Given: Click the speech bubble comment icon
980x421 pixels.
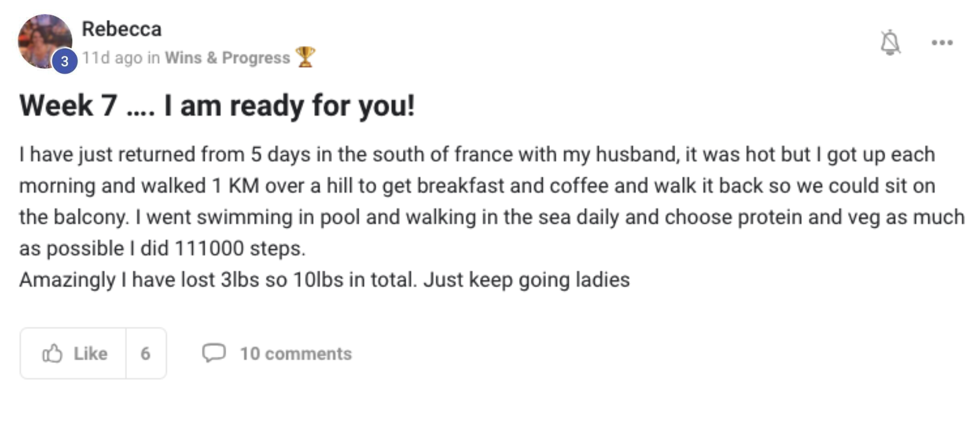Looking at the screenshot, I should (x=213, y=353).
